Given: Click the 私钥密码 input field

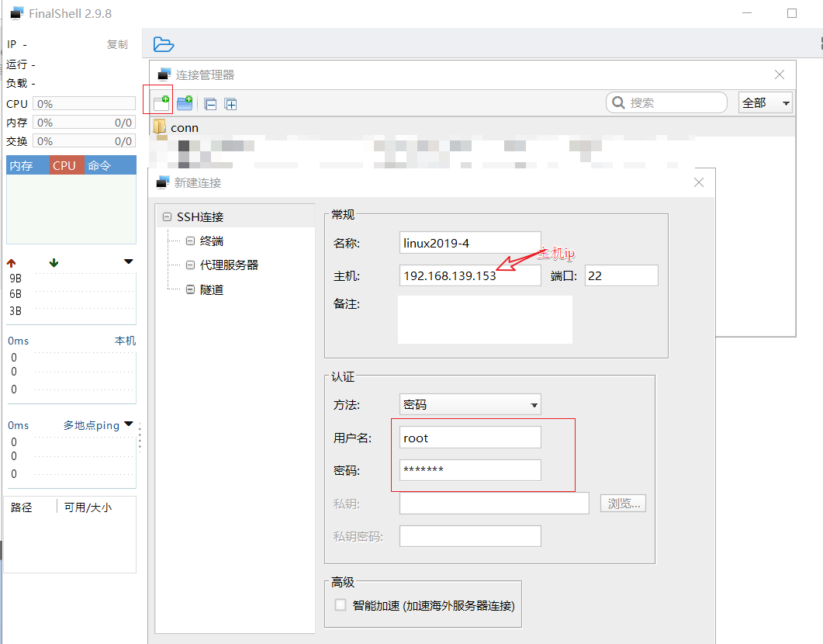Looking at the screenshot, I should click(x=470, y=536).
